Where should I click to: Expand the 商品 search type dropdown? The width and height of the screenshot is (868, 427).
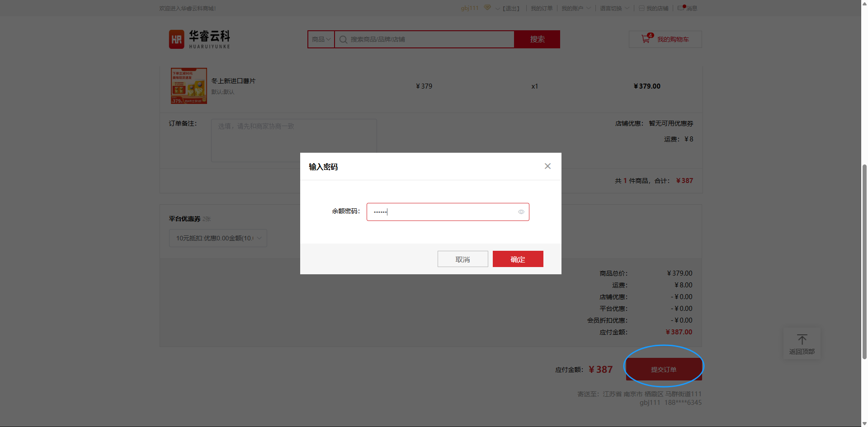pos(321,39)
